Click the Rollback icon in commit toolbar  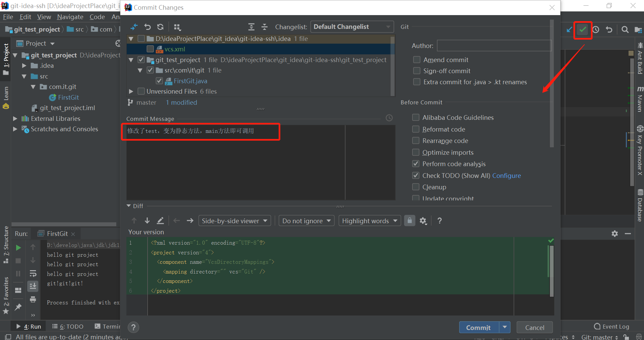pyautogui.click(x=148, y=27)
